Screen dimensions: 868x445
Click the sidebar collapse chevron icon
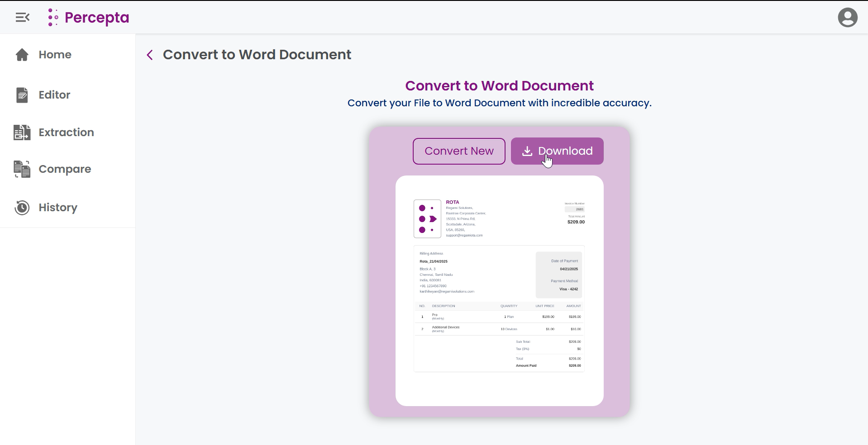(x=22, y=17)
